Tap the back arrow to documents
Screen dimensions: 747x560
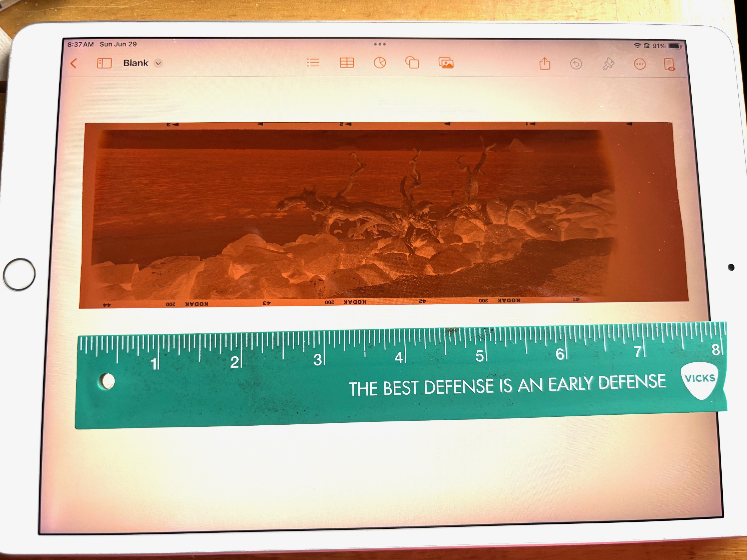(73, 63)
